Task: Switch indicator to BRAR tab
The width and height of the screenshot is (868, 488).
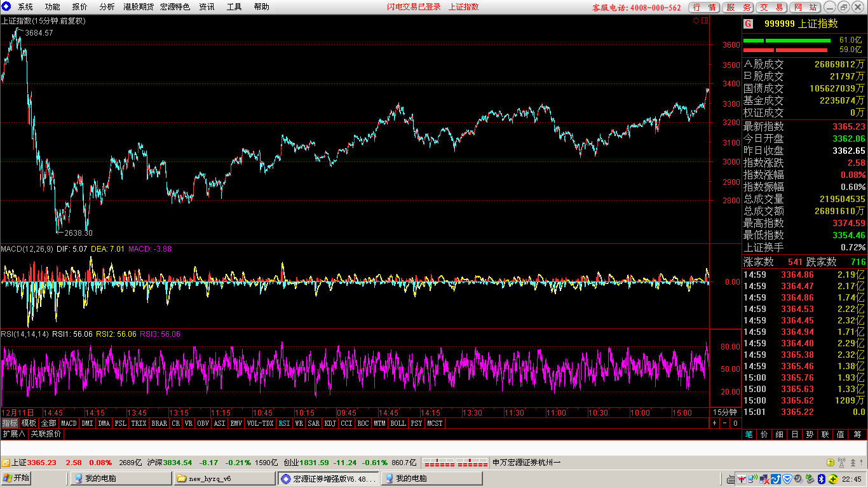Action: pyautogui.click(x=159, y=423)
